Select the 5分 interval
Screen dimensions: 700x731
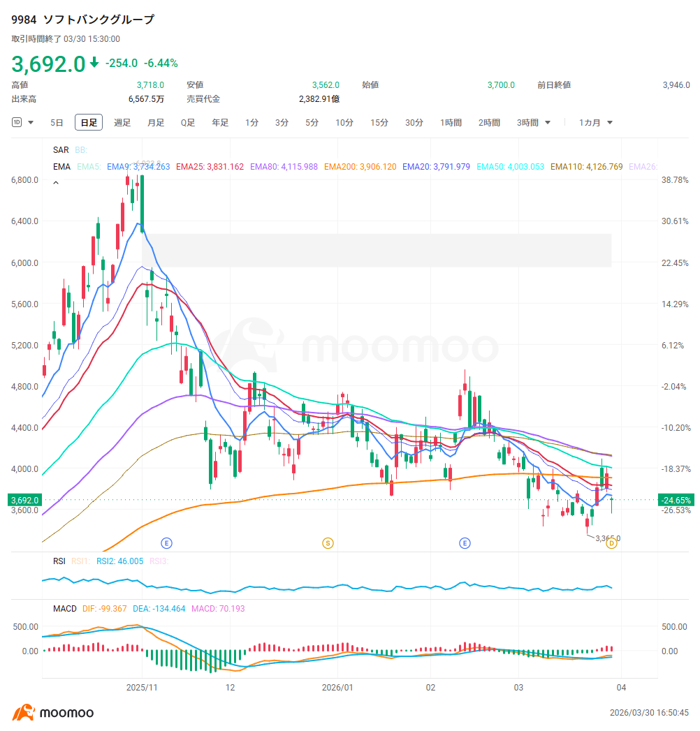click(x=312, y=123)
